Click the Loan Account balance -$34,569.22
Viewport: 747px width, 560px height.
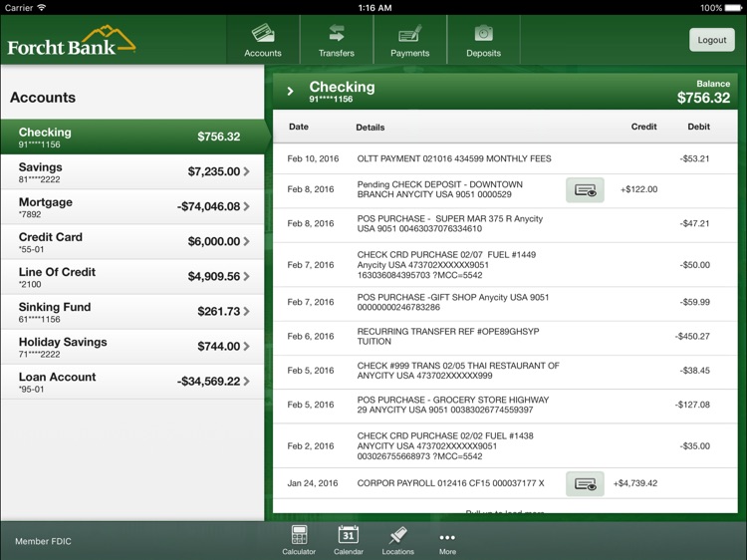[x=209, y=382]
